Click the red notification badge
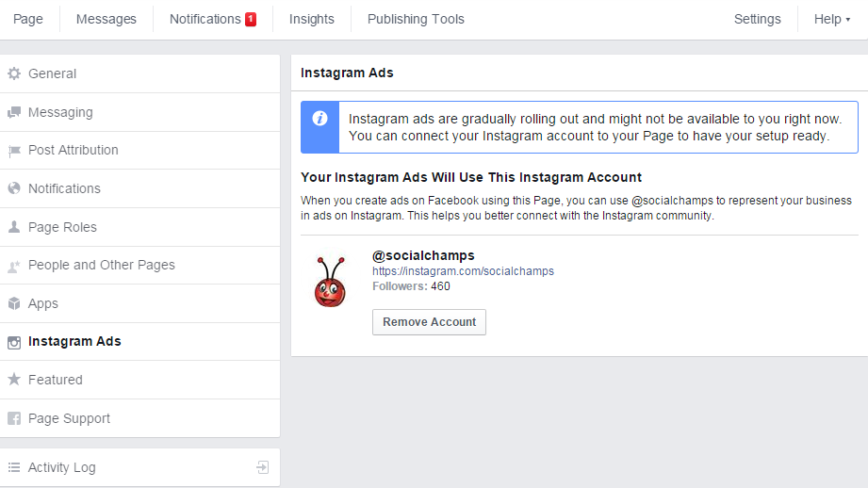This screenshot has height=488, width=868. coord(251,19)
